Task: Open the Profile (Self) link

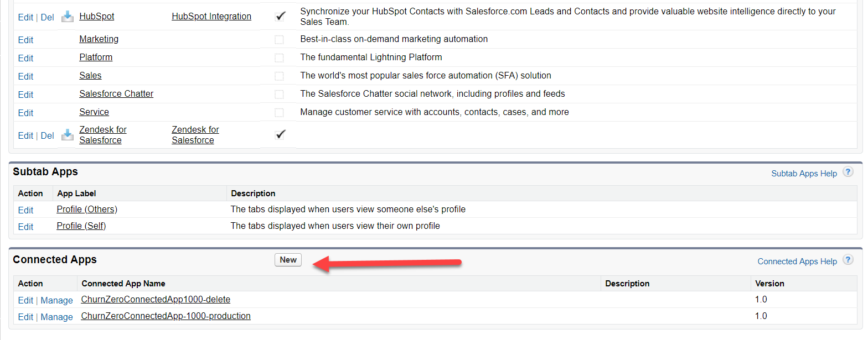Action: (x=81, y=226)
